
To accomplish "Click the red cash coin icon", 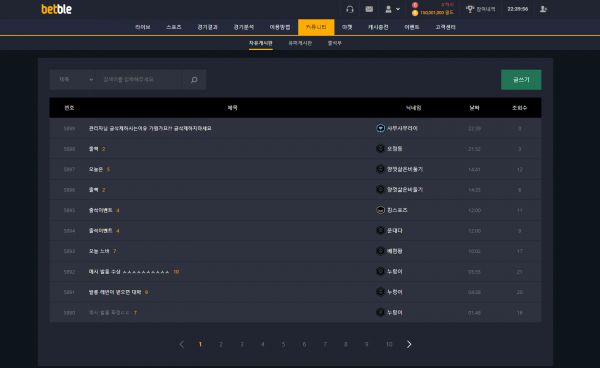I will point(415,5).
